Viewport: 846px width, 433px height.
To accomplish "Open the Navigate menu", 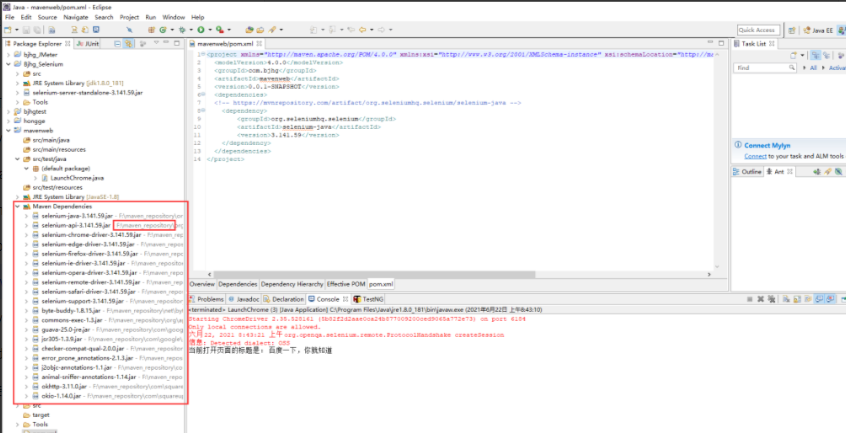I will coord(76,17).
